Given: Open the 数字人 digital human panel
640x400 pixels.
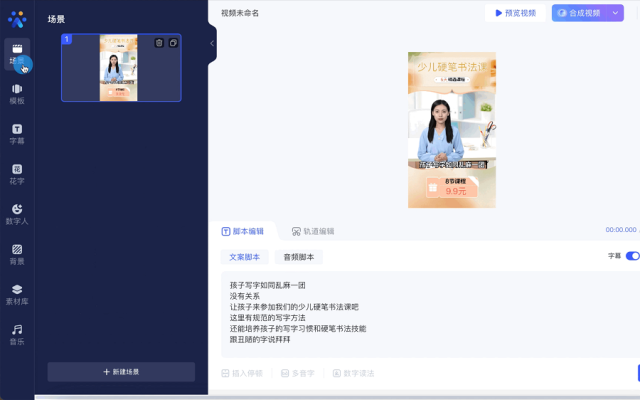Looking at the screenshot, I should 17,215.
